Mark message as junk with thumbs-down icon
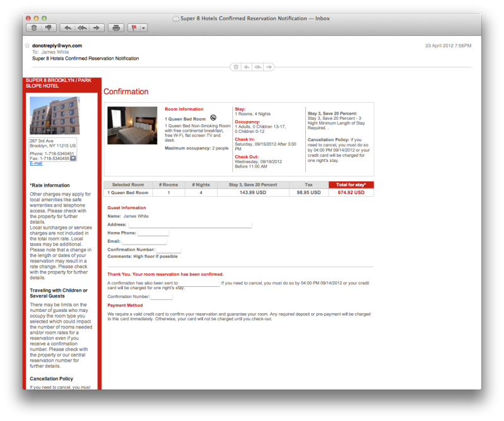Viewport: 504px width, 421px height. pos(49,28)
